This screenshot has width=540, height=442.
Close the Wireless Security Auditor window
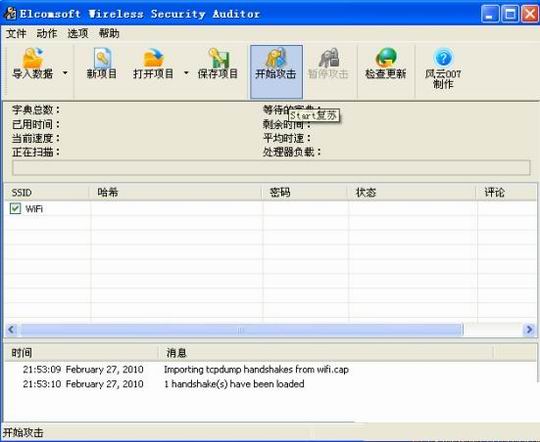click(530, 14)
